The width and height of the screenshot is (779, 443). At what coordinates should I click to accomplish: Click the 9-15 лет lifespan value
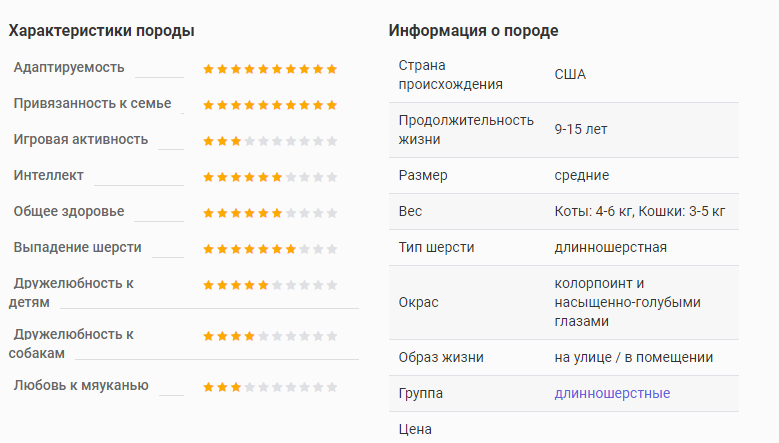(x=581, y=130)
